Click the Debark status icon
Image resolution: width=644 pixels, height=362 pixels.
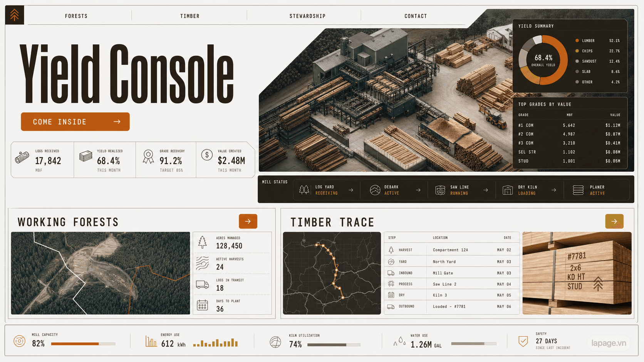click(x=375, y=190)
